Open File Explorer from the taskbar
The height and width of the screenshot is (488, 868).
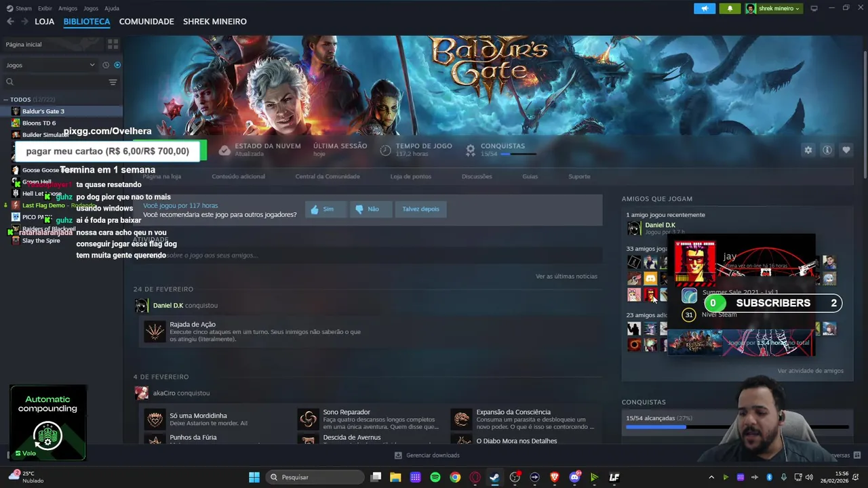395,477
